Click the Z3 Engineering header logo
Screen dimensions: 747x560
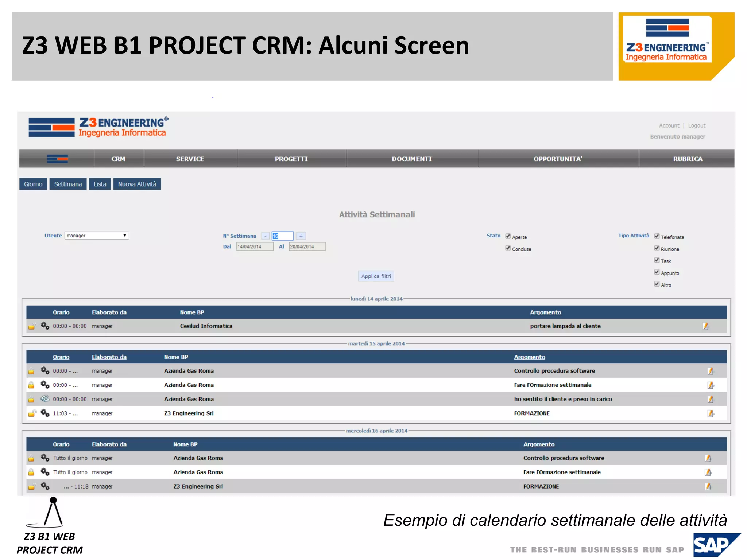(x=98, y=127)
